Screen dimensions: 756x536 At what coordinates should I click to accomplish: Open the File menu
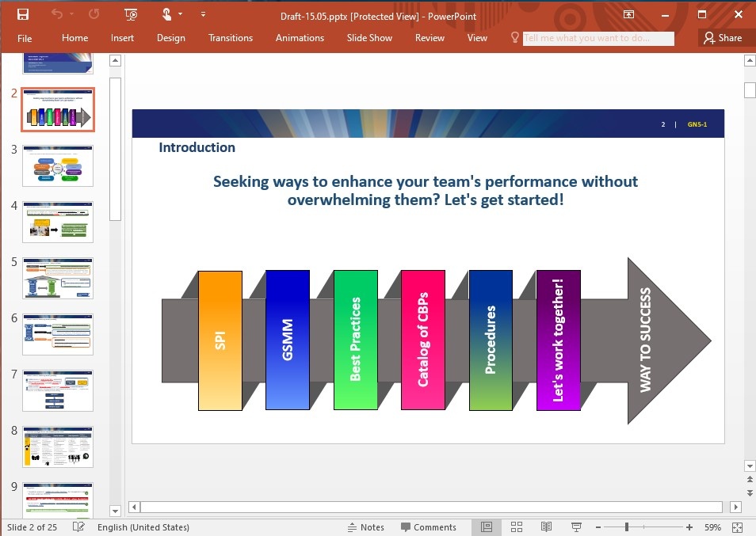coord(25,38)
